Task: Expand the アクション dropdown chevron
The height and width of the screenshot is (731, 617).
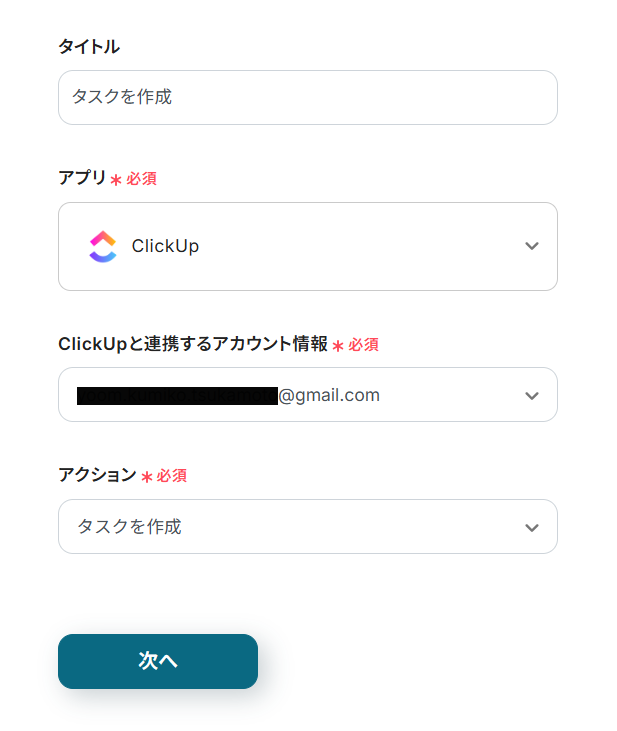Action: tap(532, 527)
